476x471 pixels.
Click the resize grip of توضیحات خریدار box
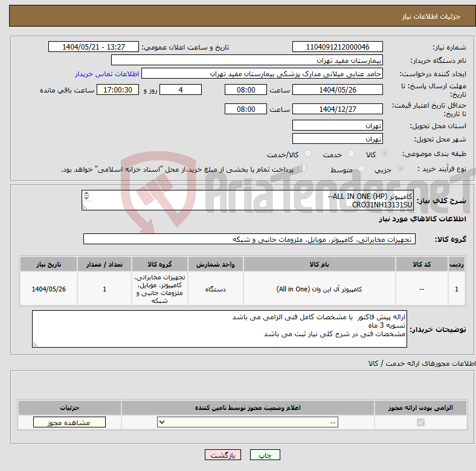(x=35, y=344)
